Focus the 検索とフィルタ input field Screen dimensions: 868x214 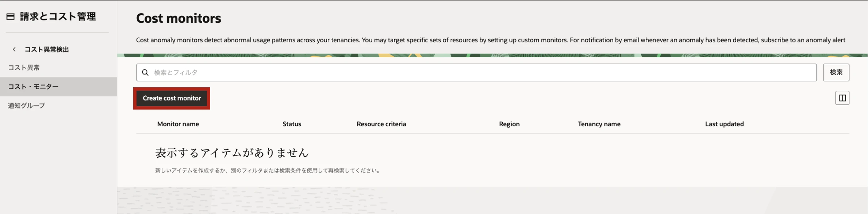(476, 72)
